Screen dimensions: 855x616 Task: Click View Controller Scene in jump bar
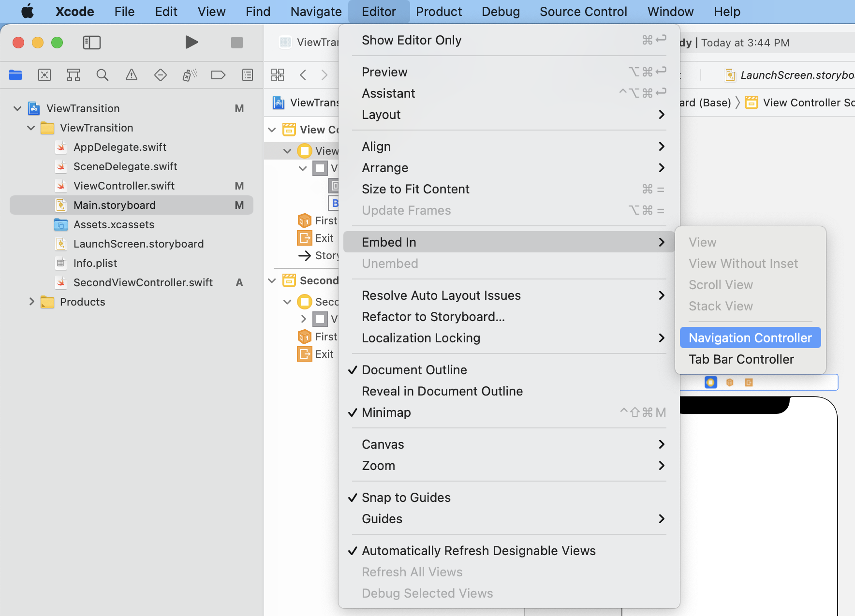800,103
